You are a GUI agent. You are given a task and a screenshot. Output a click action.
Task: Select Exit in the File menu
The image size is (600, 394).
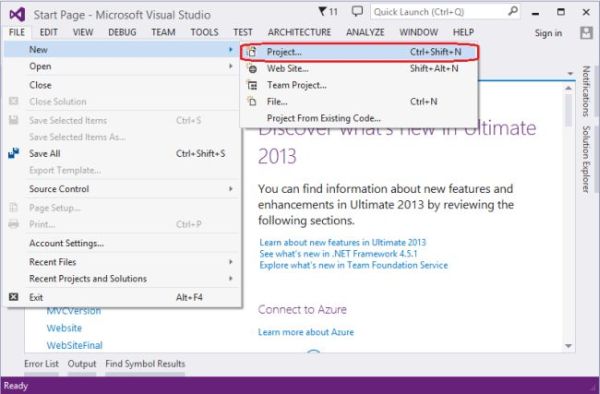coord(122,297)
